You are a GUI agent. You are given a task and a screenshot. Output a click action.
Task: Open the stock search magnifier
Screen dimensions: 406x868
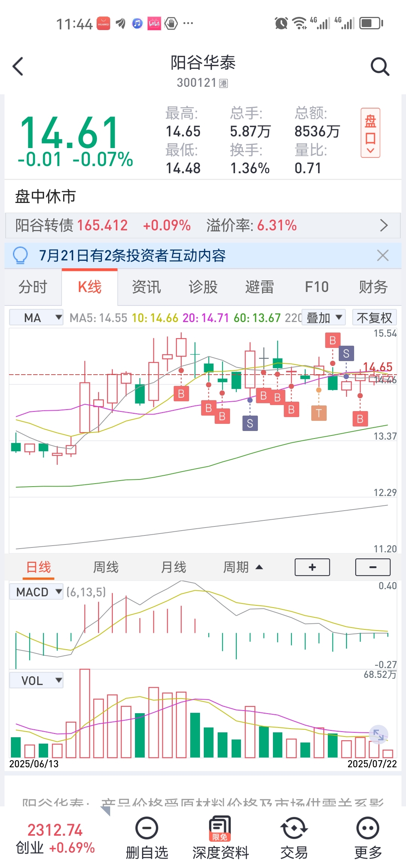coord(380,67)
